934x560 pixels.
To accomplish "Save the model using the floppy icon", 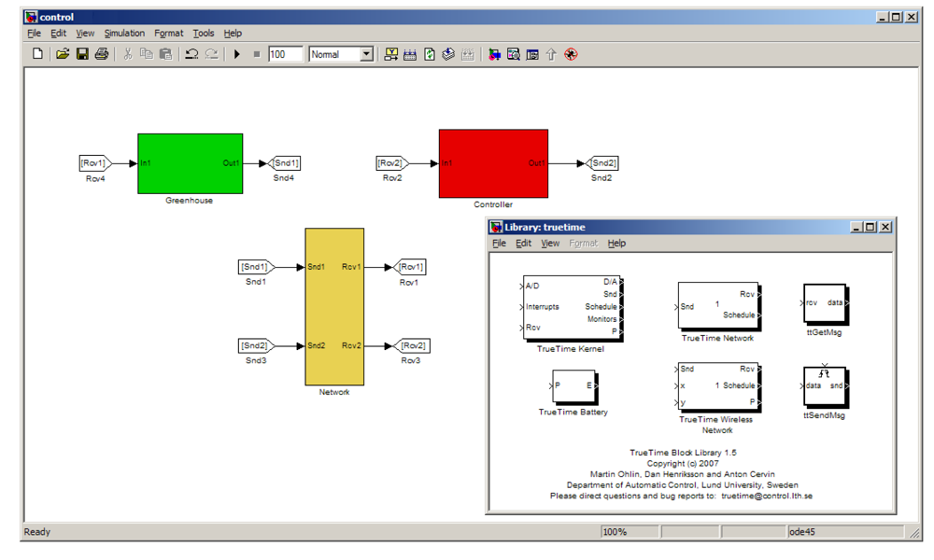I will coord(82,54).
